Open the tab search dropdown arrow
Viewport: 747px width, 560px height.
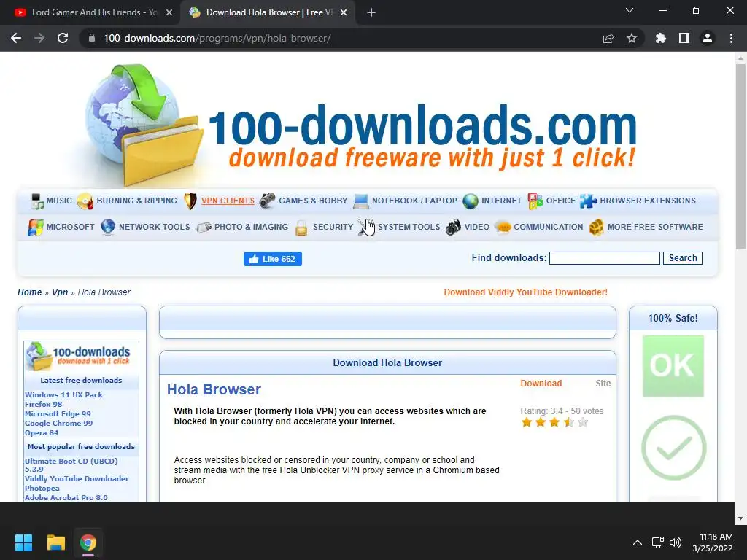pos(630,10)
